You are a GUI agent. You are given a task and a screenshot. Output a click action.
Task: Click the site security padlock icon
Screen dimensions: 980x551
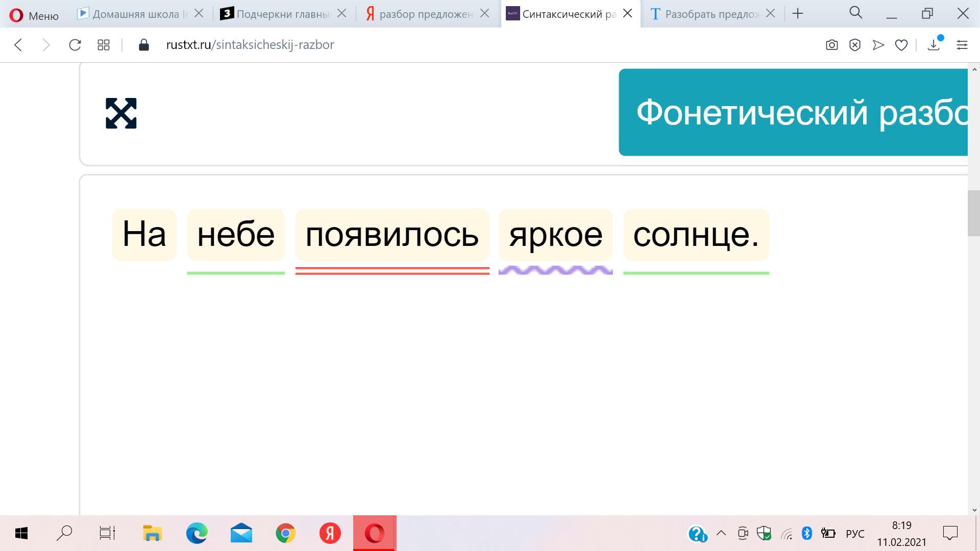click(144, 45)
